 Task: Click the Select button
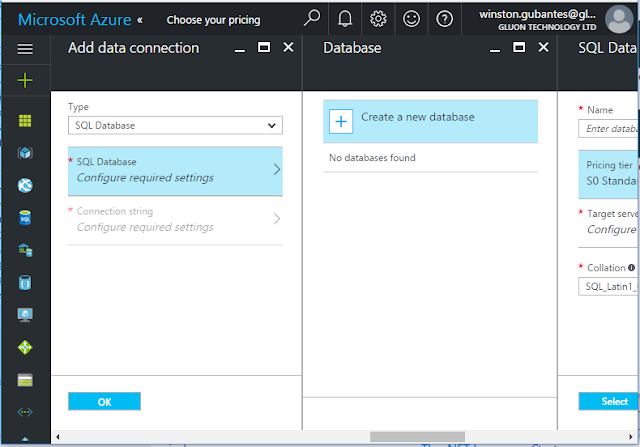pos(609,401)
